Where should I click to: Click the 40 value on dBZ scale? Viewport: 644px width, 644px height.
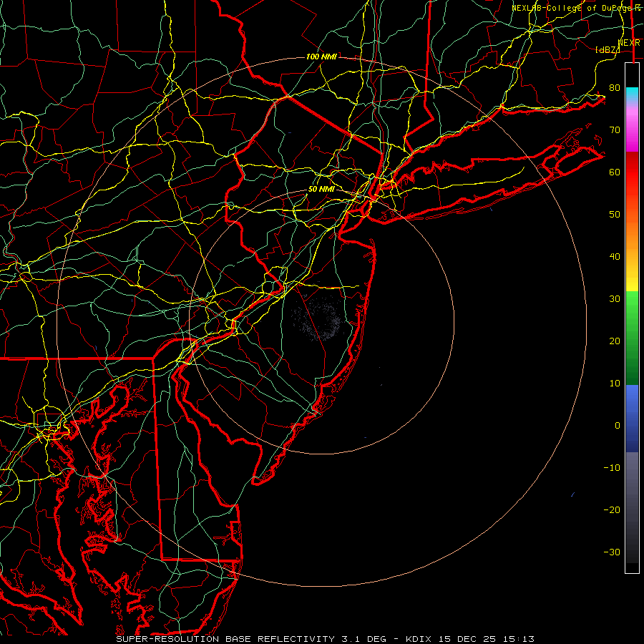(x=615, y=257)
